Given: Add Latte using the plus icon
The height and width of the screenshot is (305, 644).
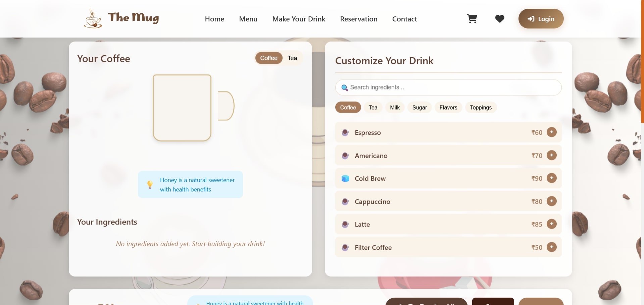Looking at the screenshot, I should [551, 224].
